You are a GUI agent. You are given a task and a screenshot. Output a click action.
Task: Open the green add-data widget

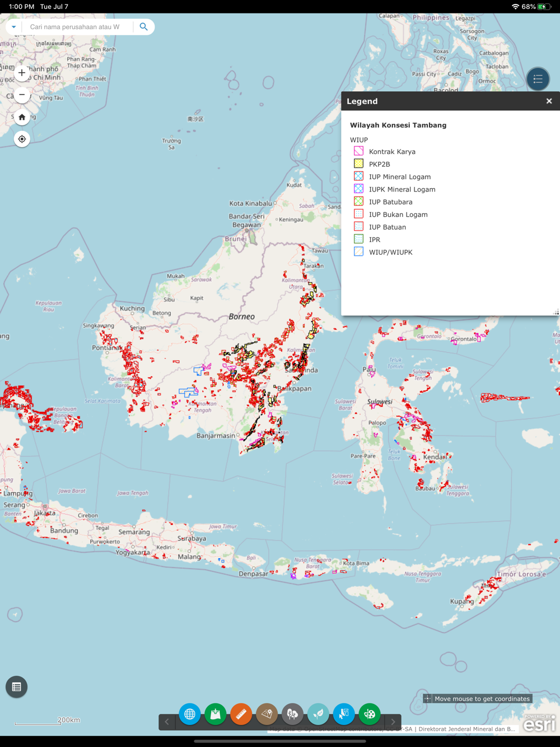216,714
